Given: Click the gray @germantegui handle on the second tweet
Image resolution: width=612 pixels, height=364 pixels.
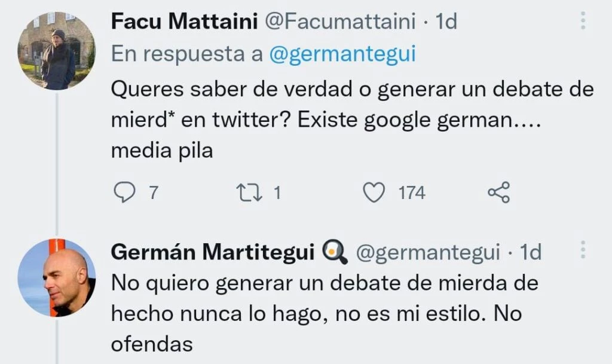Looking at the screenshot, I should (428, 253).
